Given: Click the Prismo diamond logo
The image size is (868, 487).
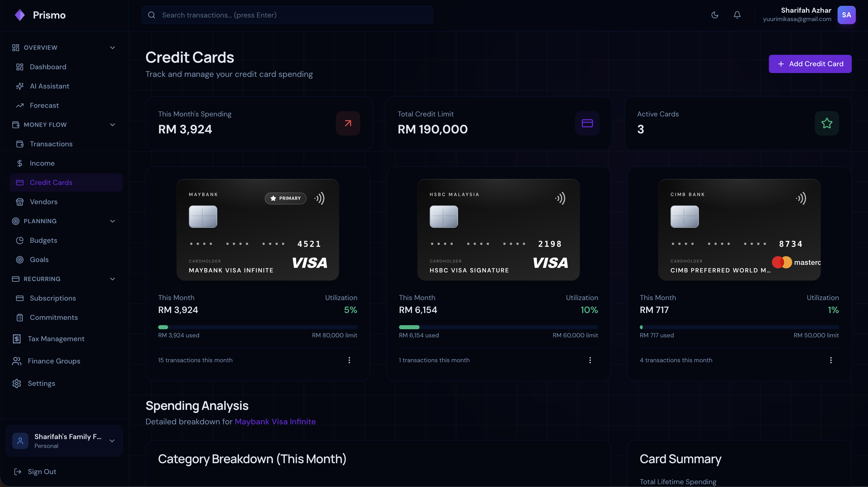Looking at the screenshot, I should (20, 15).
